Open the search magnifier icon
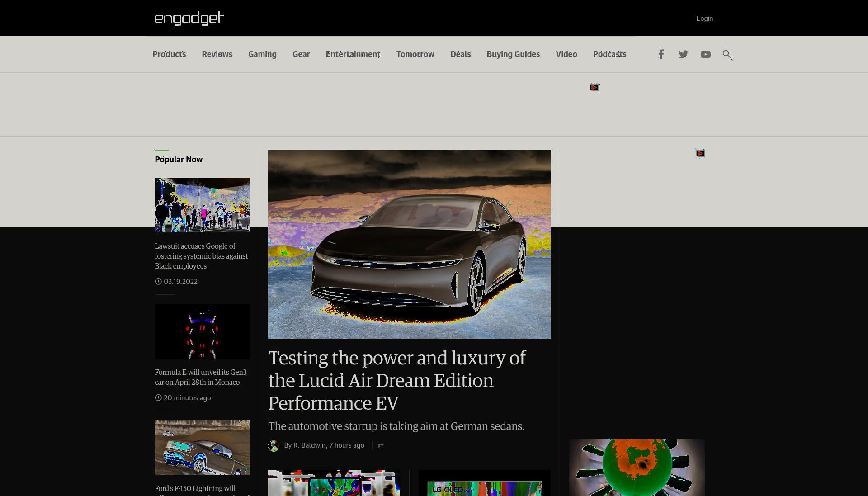The width and height of the screenshot is (868, 496). point(727,54)
